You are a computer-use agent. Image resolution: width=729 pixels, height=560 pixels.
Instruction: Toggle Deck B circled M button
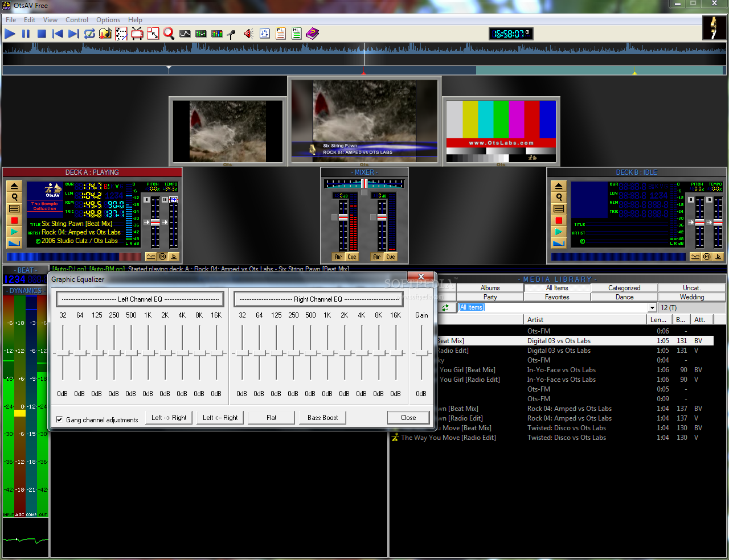(707, 257)
